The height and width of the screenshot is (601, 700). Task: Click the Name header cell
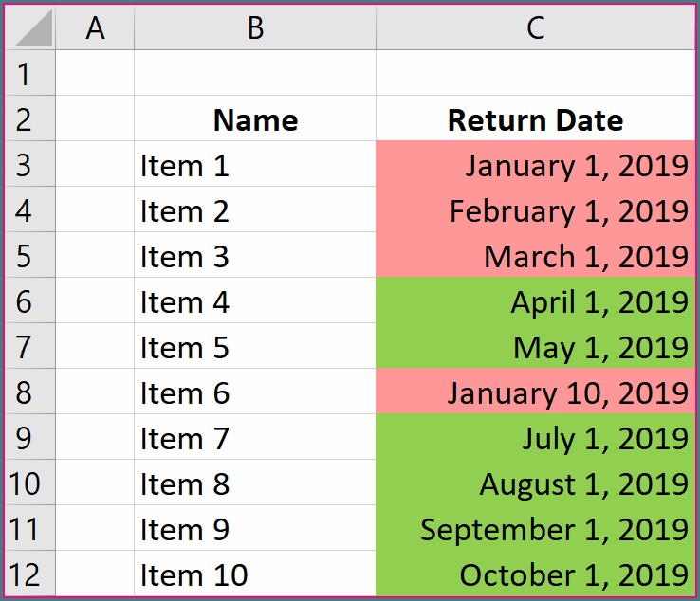[x=254, y=120]
